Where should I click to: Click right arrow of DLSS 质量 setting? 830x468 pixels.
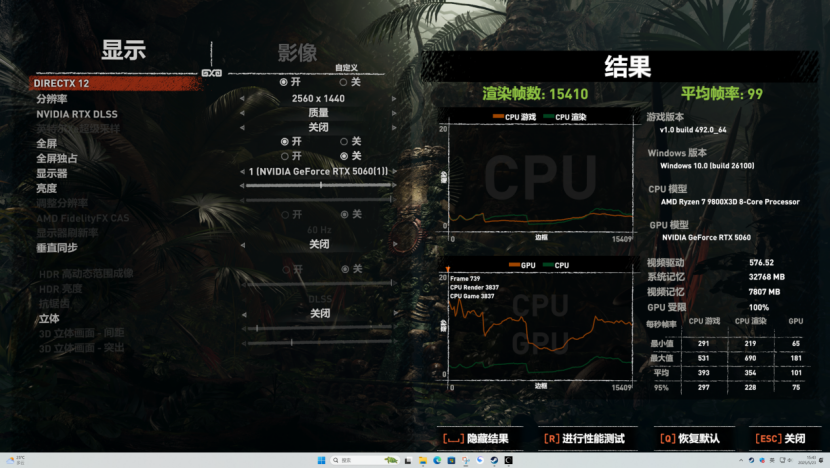pos(394,113)
